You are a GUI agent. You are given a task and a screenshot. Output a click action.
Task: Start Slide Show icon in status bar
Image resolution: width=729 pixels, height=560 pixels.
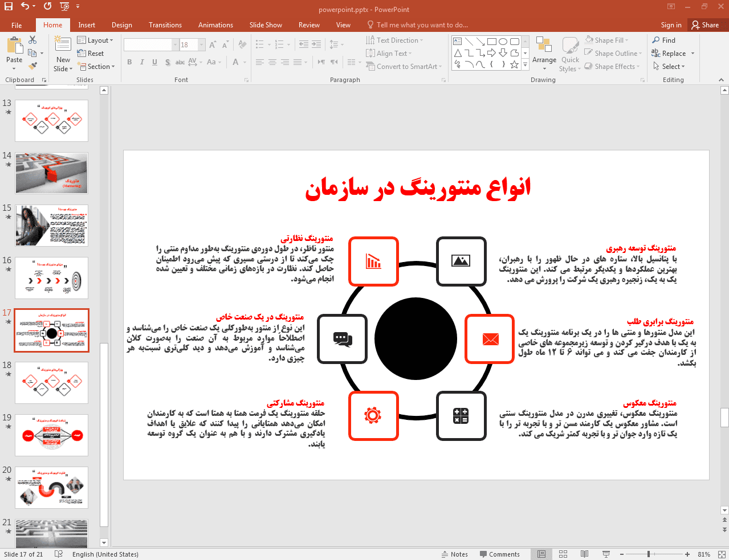[606, 554]
